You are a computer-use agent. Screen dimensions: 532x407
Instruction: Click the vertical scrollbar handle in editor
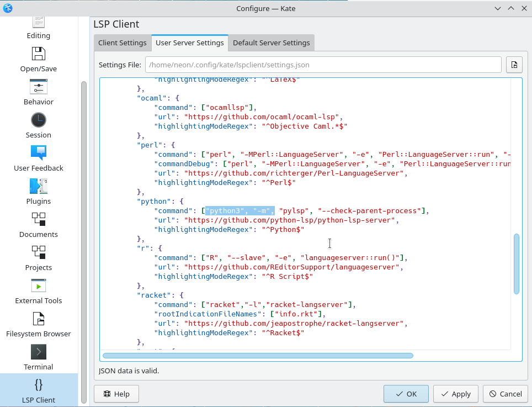click(x=517, y=264)
